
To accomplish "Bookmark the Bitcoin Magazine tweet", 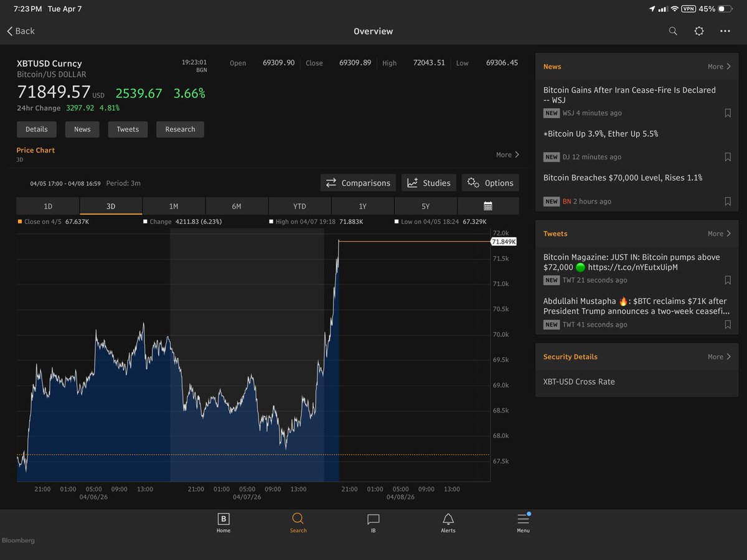I will [x=728, y=281].
